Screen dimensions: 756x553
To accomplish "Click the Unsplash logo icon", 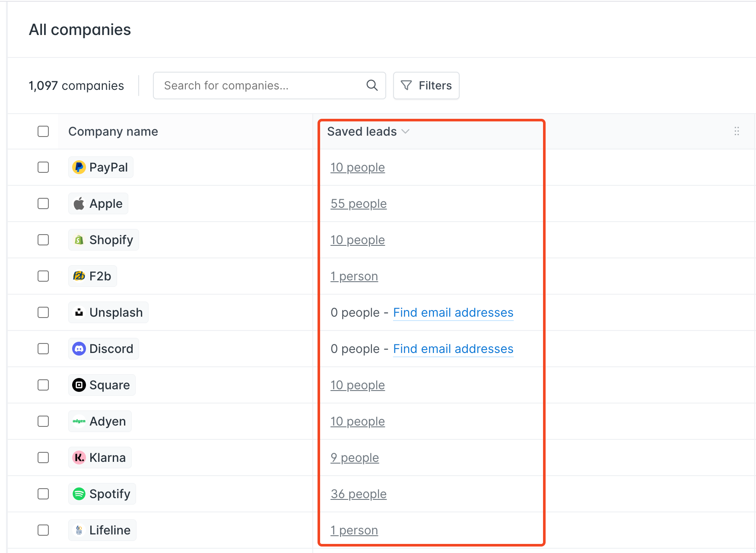I will 79,312.
